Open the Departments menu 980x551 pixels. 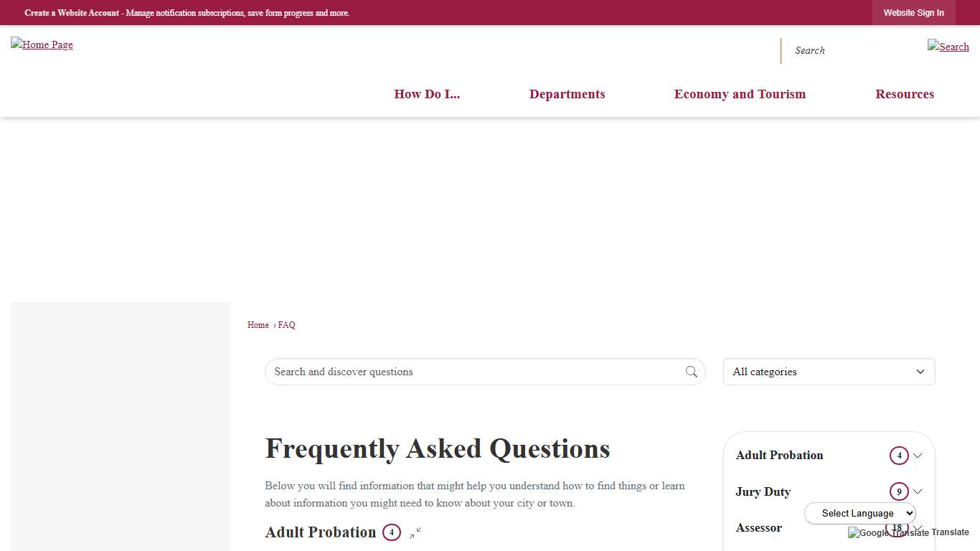(x=567, y=94)
